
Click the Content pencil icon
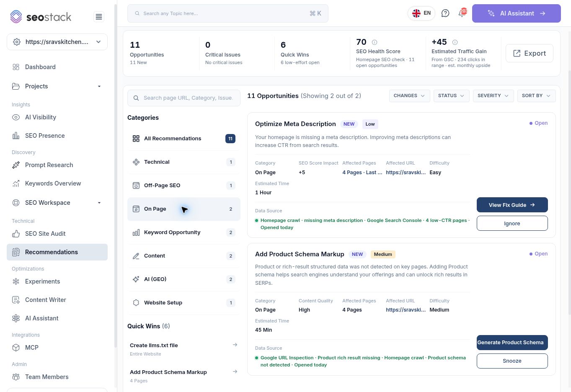[136, 256]
